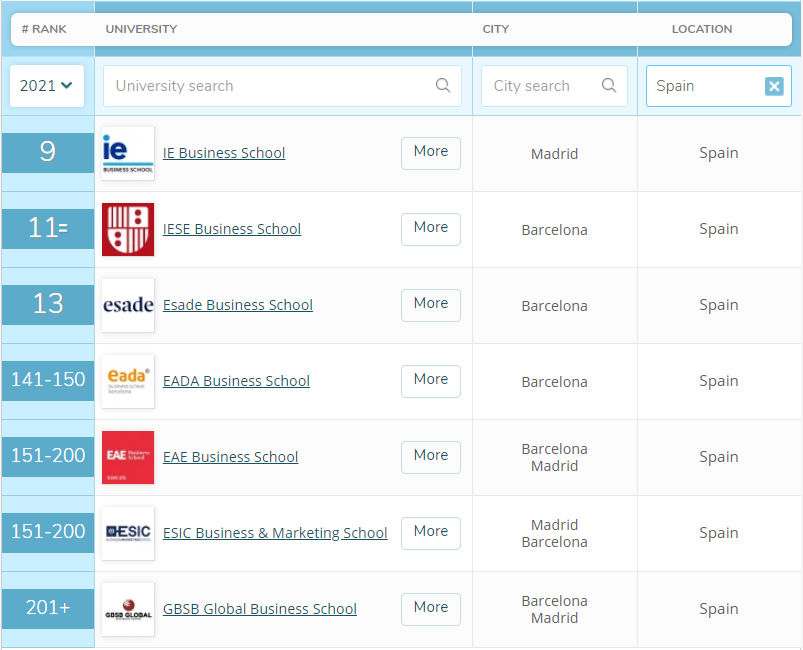Click the CITY column header

pos(496,29)
